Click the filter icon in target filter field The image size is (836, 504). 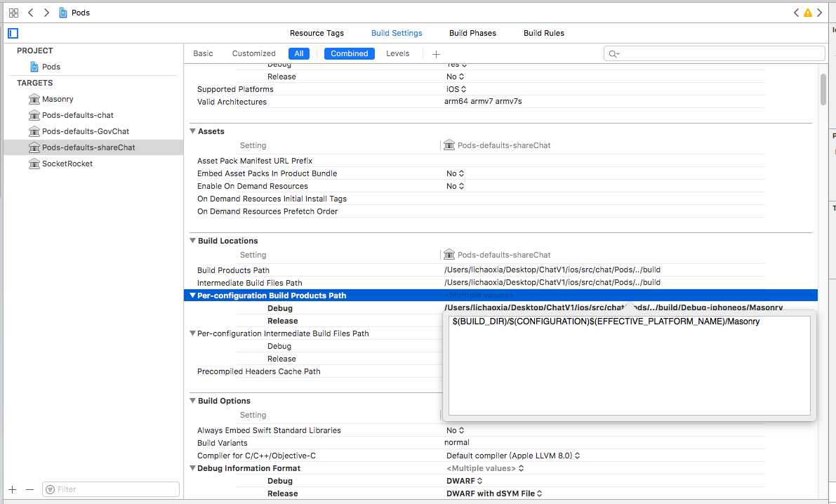[50, 489]
